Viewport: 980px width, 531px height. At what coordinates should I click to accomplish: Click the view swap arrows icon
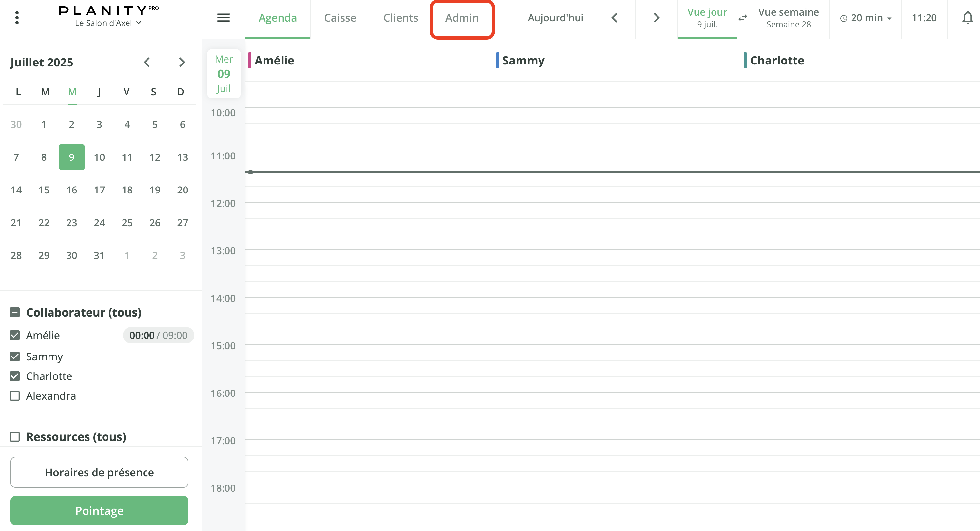click(x=743, y=18)
